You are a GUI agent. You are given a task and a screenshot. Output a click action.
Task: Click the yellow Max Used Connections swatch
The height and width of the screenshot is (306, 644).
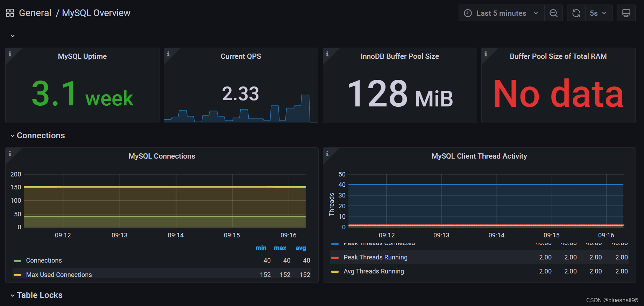[17, 275]
